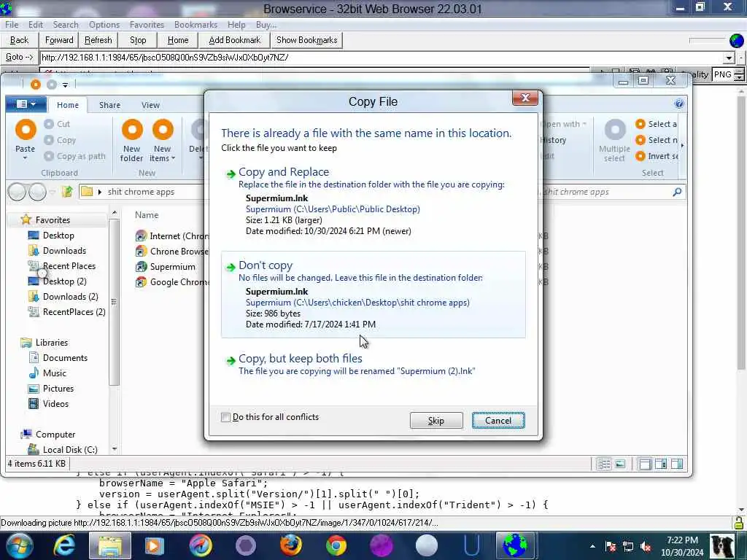
Task: Open the Paste dropdown arrow
Action: point(26,158)
